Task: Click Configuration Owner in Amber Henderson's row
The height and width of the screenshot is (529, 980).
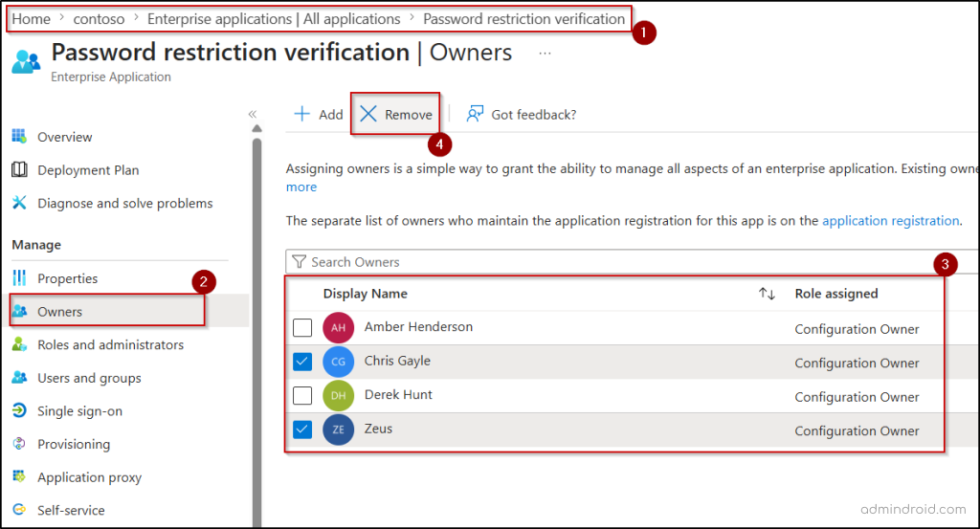Action: coord(857,329)
